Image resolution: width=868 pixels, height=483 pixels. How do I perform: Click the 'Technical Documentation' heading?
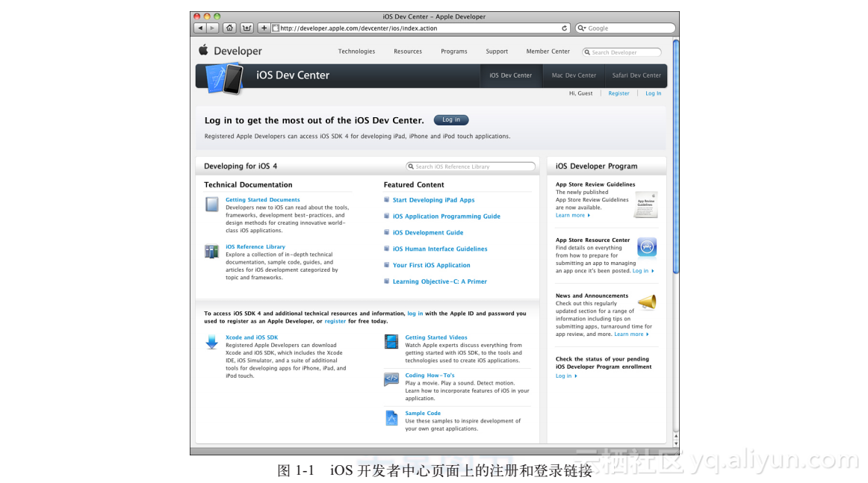point(248,185)
